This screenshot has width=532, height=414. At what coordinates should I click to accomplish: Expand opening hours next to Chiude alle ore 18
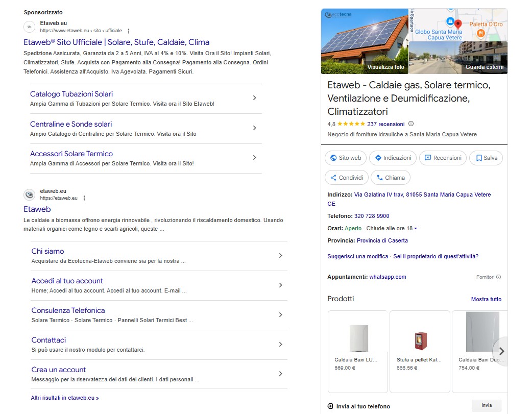[416, 229]
